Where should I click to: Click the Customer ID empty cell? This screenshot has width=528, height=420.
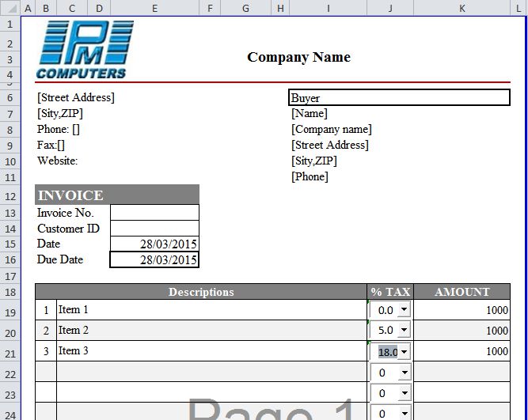154,229
